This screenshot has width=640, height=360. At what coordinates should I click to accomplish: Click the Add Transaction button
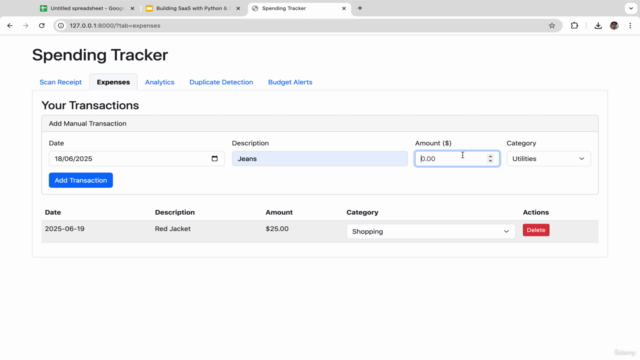81,180
